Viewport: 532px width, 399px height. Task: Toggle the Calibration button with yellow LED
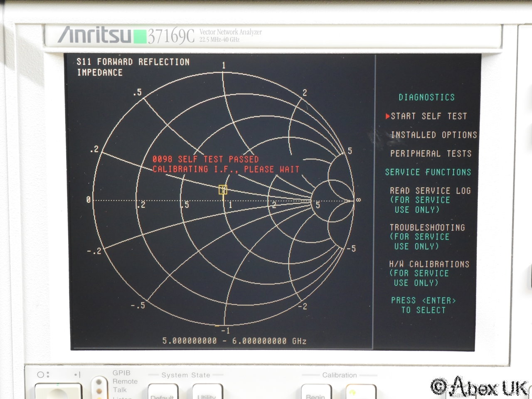[360, 392]
